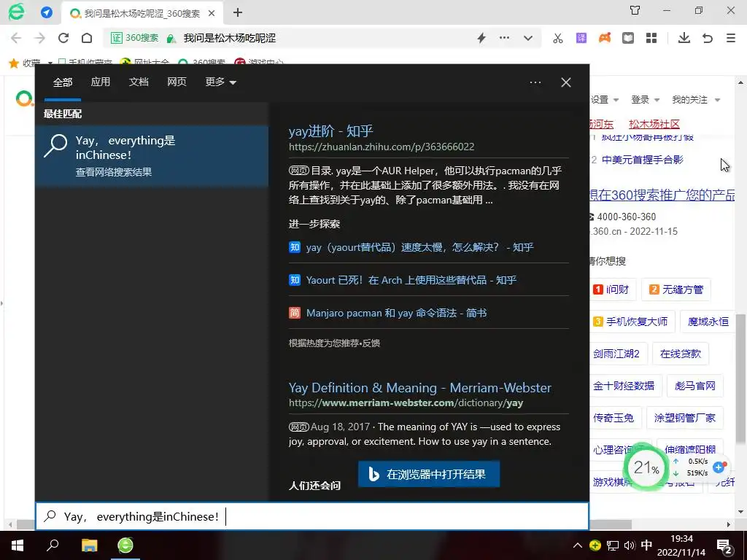Expand the 更多 dropdown in search panel
This screenshot has height=560, width=747.
(x=220, y=82)
